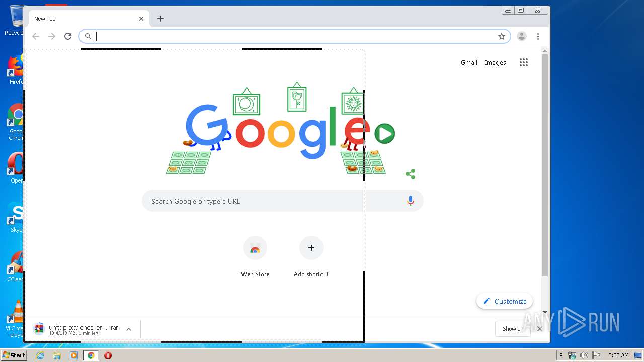
Task: Open the Chrome profile avatar
Action: point(522,36)
